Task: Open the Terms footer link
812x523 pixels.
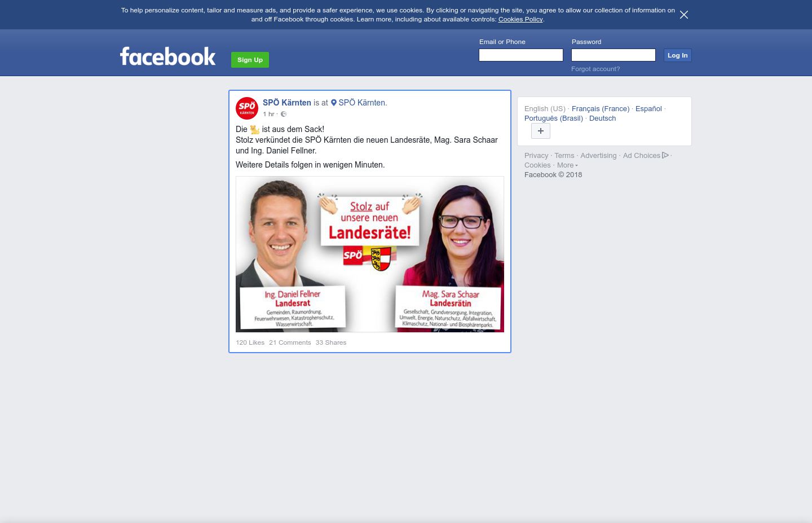Action: (564, 156)
